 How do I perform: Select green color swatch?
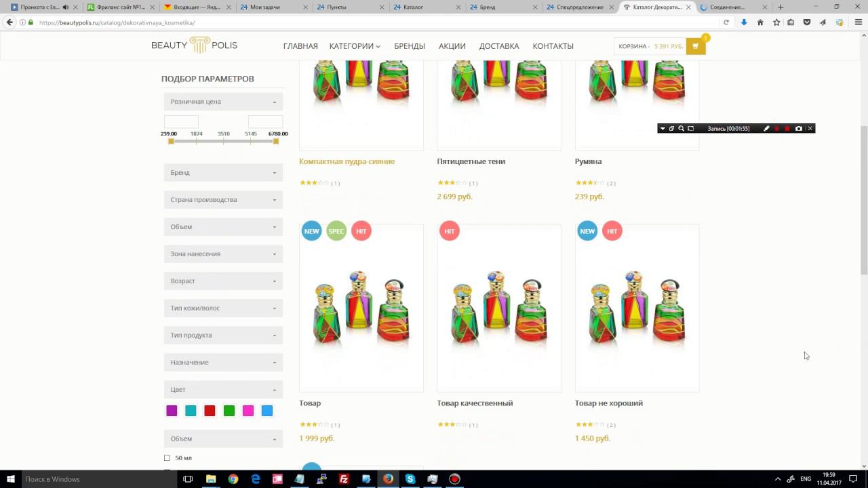(229, 411)
